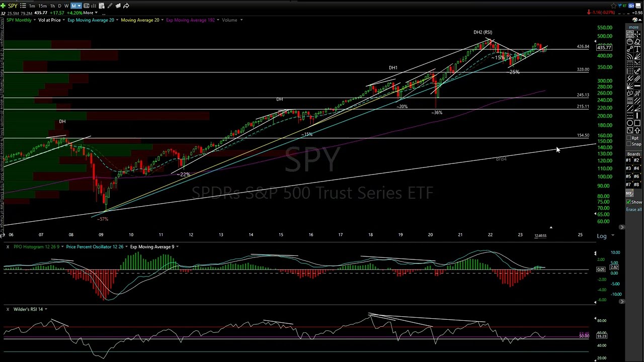The image size is (644, 362).
Task: Click the bar chart type icon
Action: click(x=94, y=6)
